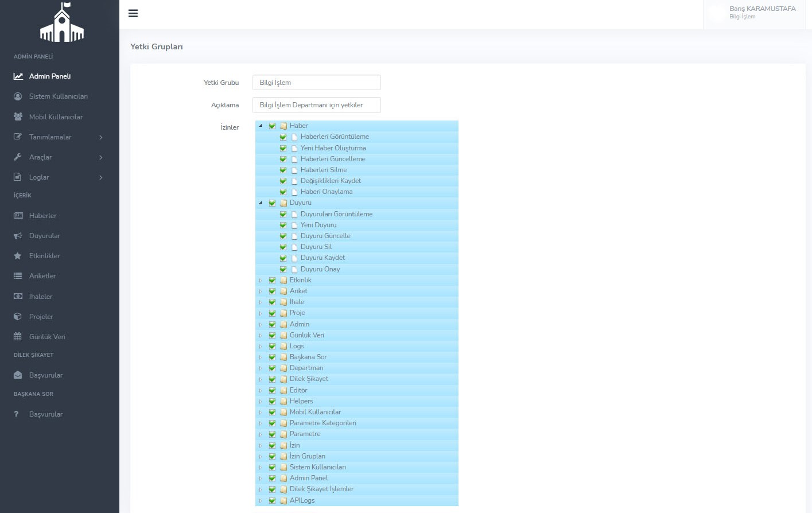This screenshot has height=513, width=812.
Task: Click the Sistem Kullanıcıları user icon
Action: tap(18, 96)
